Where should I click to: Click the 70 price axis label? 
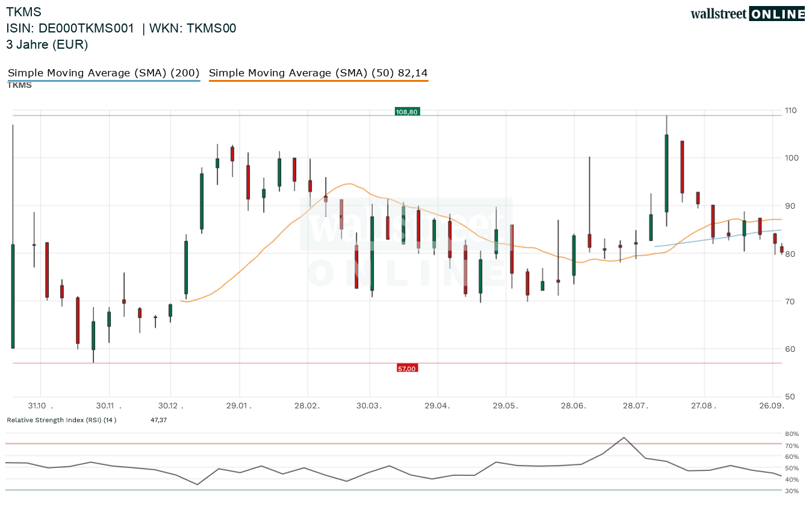[x=789, y=301]
